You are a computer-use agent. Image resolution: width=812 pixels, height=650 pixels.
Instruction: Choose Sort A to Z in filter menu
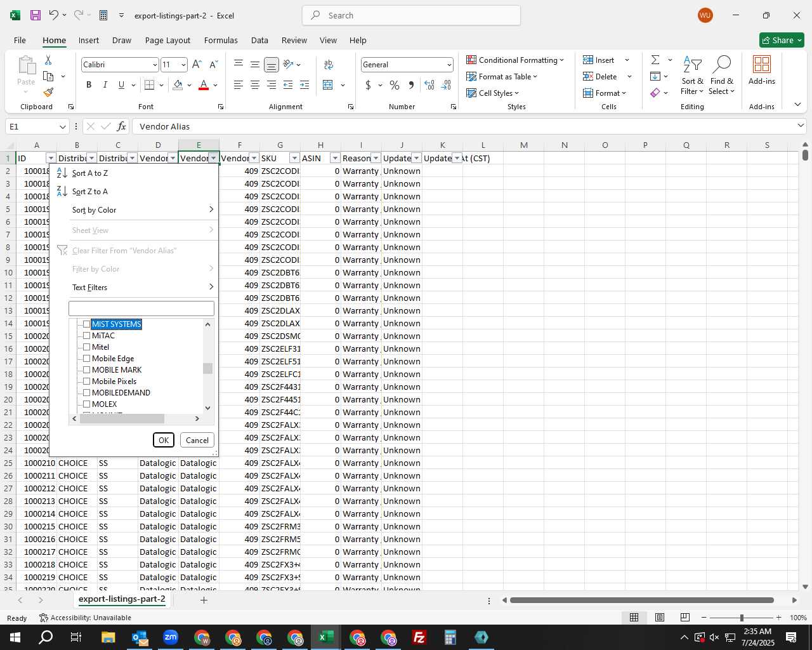coord(134,173)
